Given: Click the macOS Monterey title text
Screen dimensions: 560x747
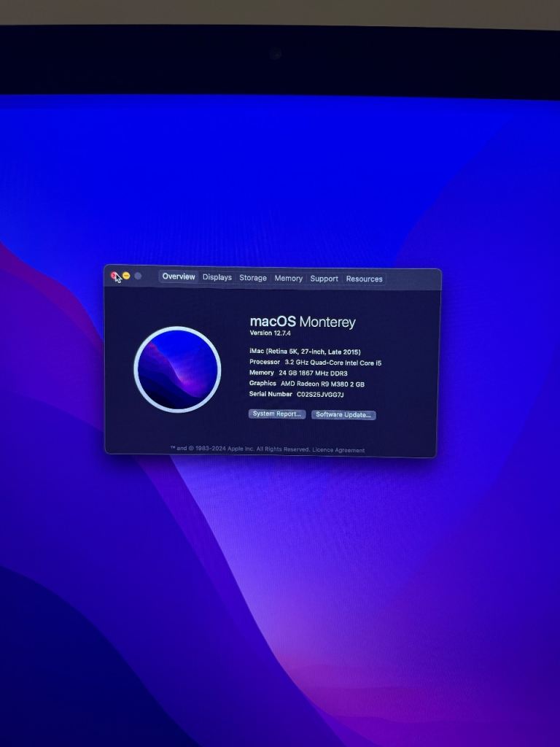Looking at the screenshot, I should pyautogui.click(x=303, y=322).
